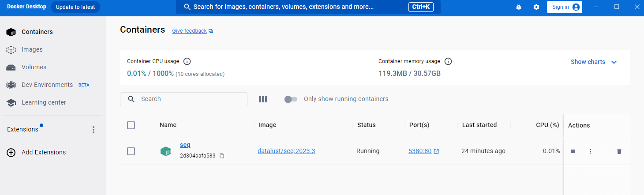Click info icon beside Container memory usage
The width and height of the screenshot is (644, 195).
pos(448,61)
